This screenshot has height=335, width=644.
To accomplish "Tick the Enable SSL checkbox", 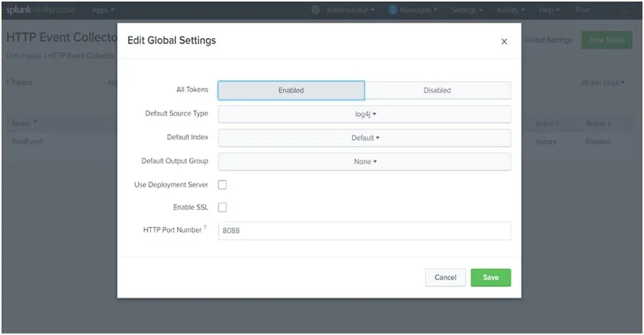I will click(223, 207).
